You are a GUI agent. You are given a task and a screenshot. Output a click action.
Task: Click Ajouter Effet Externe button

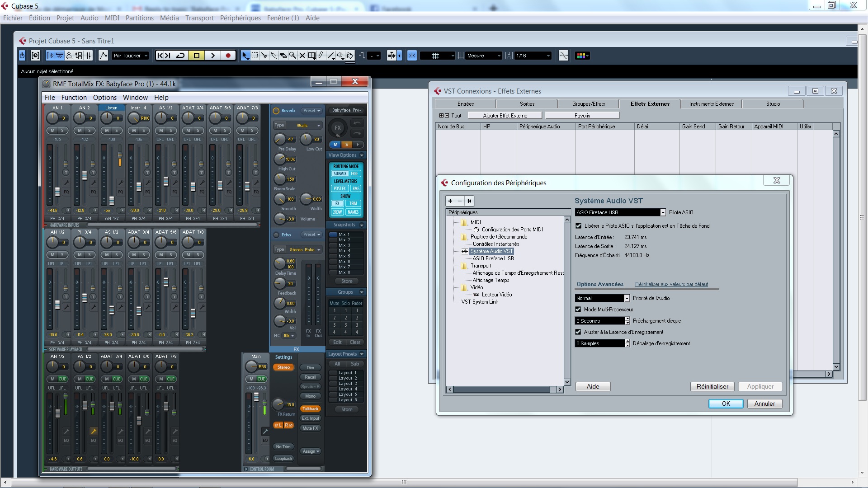(505, 116)
